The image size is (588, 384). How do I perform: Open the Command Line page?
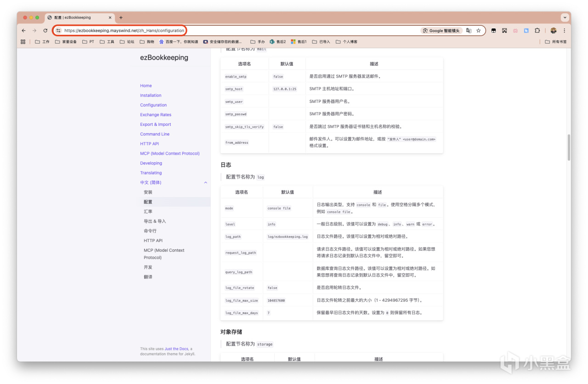click(155, 134)
